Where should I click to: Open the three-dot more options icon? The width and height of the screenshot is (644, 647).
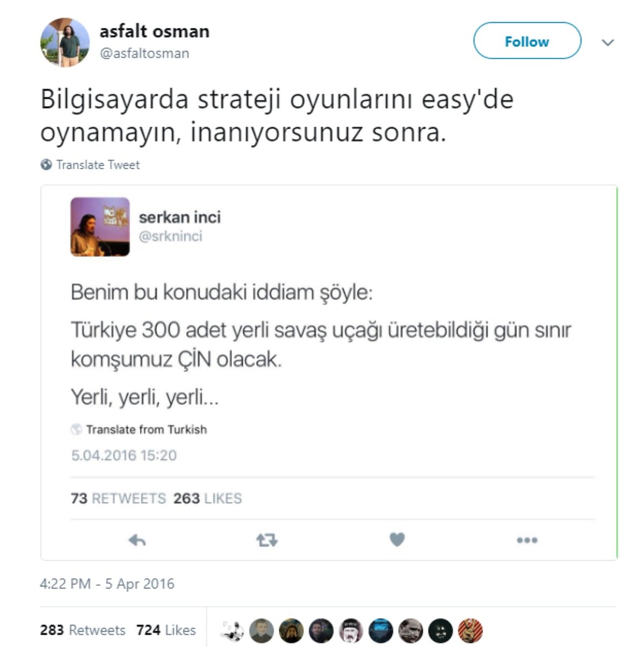(x=527, y=540)
